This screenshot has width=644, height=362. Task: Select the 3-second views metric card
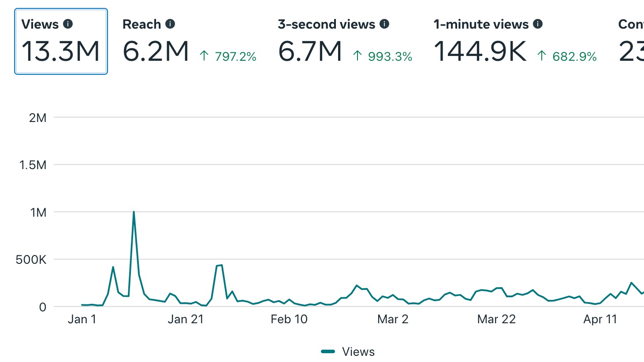coord(345,41)
